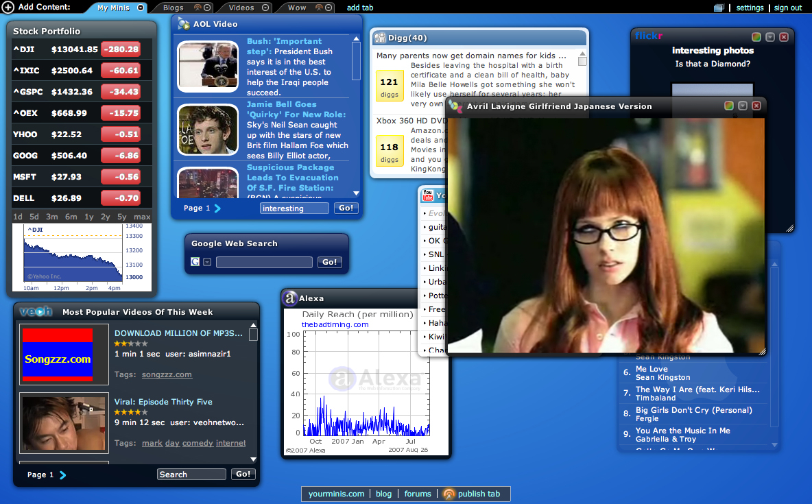Viewport: 812px width, 504px height.
Task: Click the Songzzz.com video thumbnail
Action: pos(64,355)
